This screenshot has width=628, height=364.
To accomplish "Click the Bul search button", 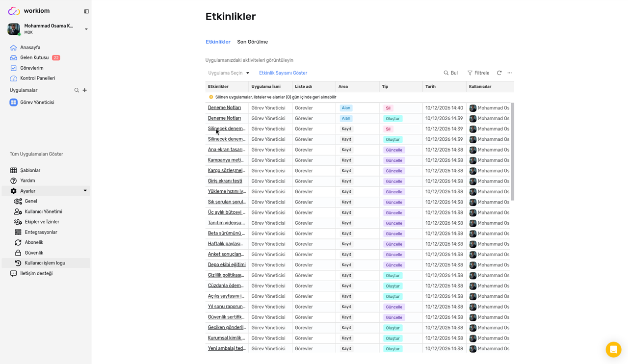I will pos(451,73).
